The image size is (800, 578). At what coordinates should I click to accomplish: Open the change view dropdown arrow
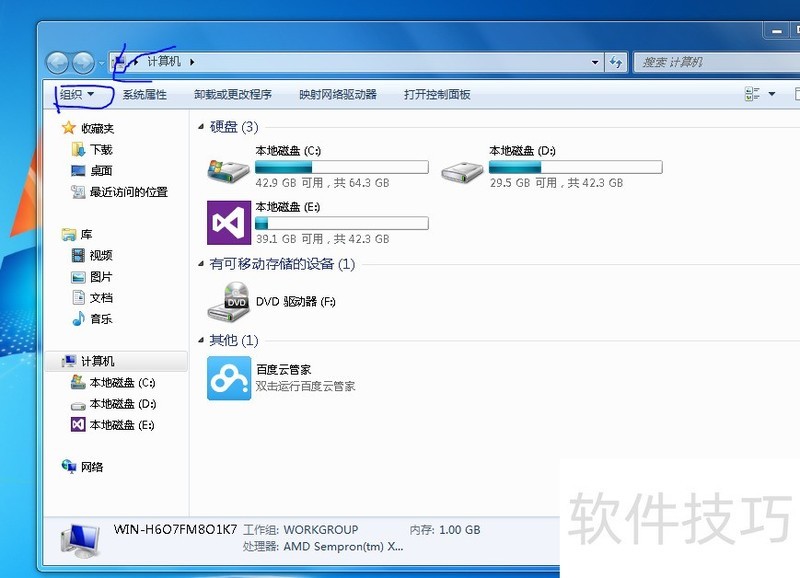(x=772, y=95)
